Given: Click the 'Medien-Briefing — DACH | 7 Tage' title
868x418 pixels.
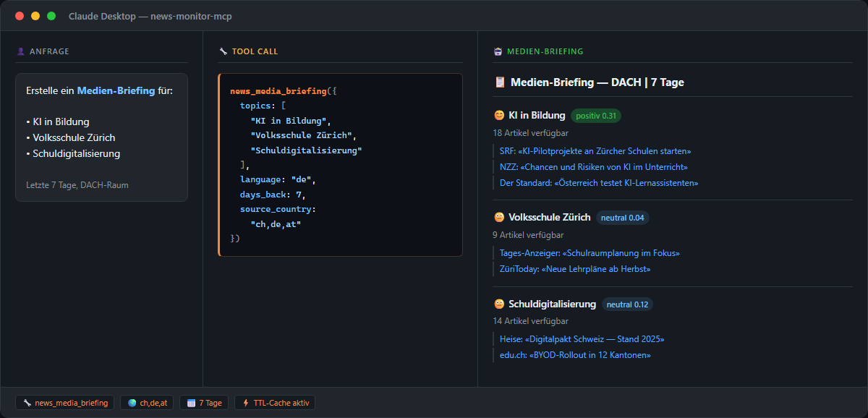Looking at the screenshot, I should click(597, 82).
